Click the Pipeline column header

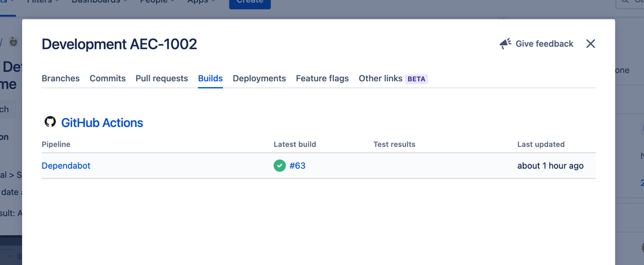(x=56, y=144)
